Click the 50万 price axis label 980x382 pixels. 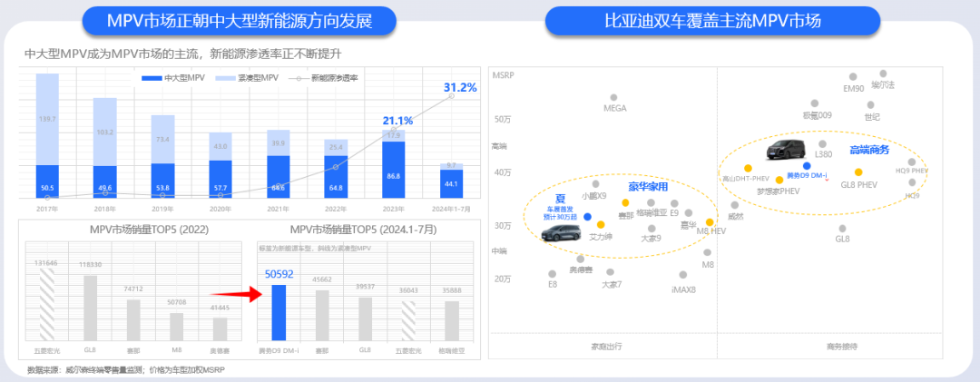[503, 119]
